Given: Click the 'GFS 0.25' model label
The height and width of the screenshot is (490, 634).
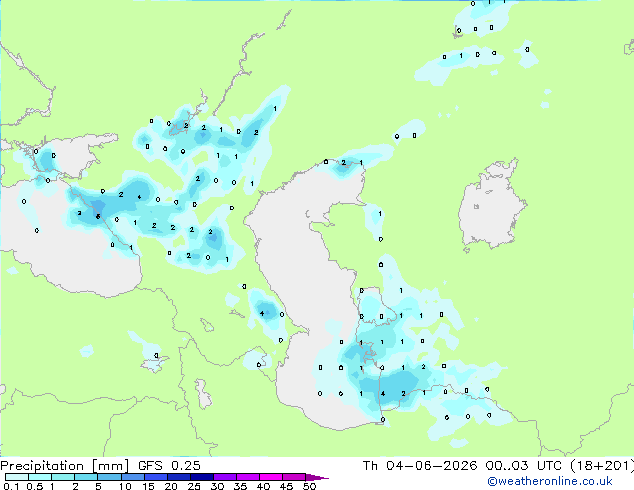Looking at the screenshot, I should 169,466.
